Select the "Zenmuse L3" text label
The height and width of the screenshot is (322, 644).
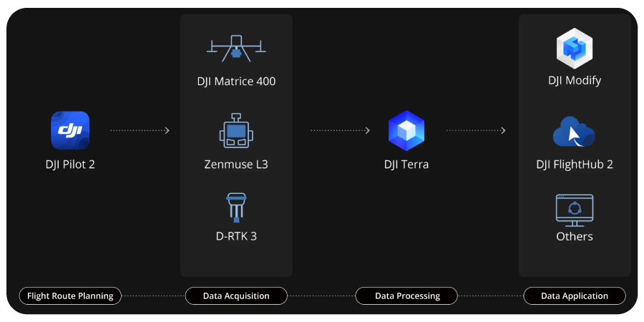click(236, 165)
